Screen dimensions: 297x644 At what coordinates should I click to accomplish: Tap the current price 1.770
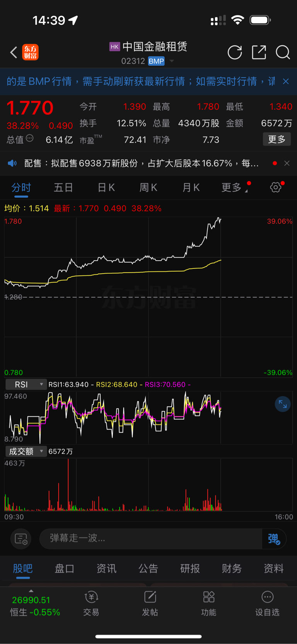click(30, 108)
